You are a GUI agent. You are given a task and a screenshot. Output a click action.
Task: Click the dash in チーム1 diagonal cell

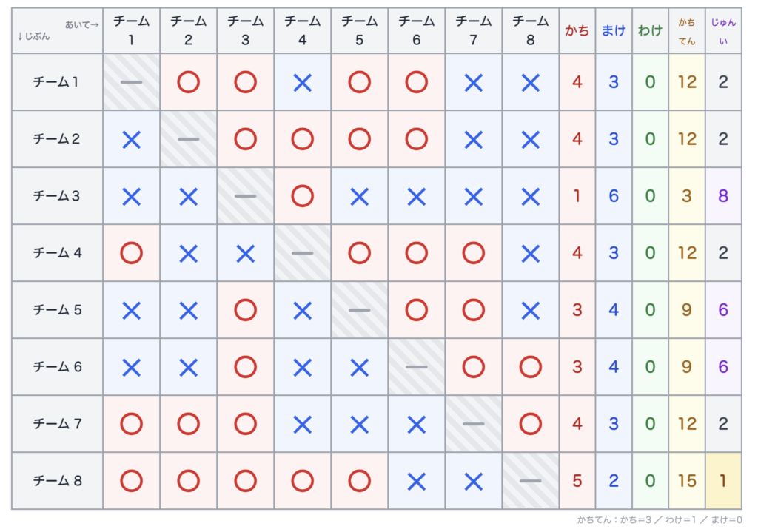click(131, 82)
